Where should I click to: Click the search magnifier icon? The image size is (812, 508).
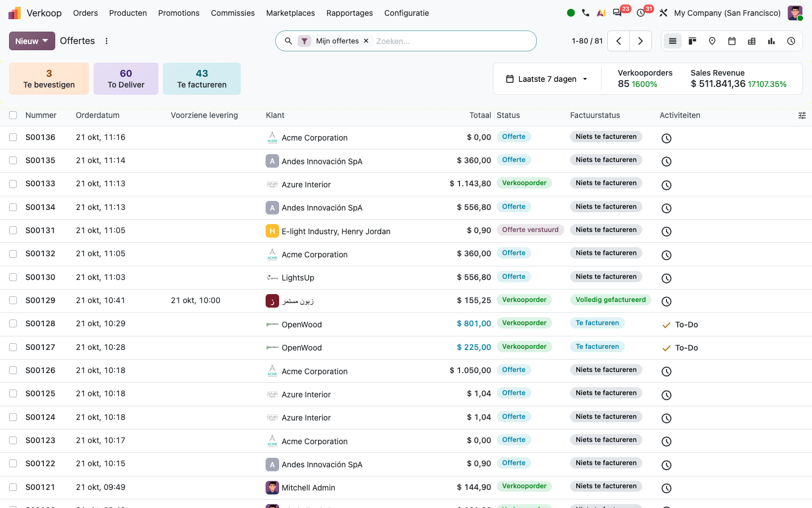tap(288, 41)
